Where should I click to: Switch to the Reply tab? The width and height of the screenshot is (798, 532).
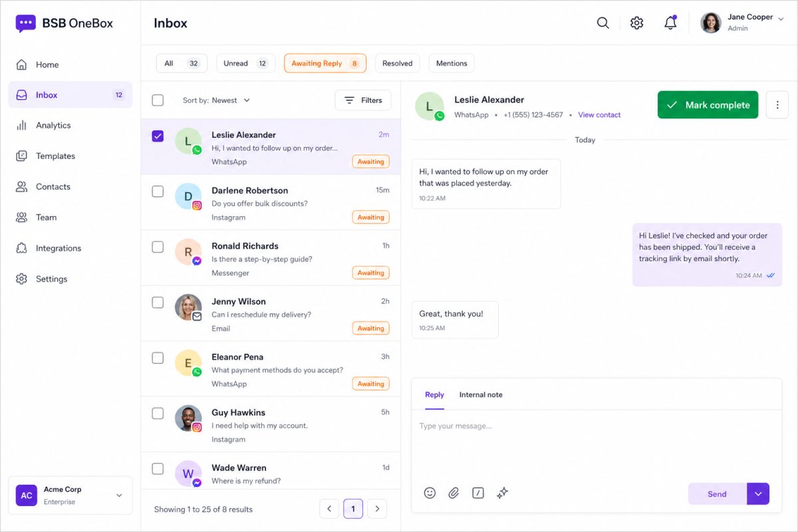coord(434,395)
